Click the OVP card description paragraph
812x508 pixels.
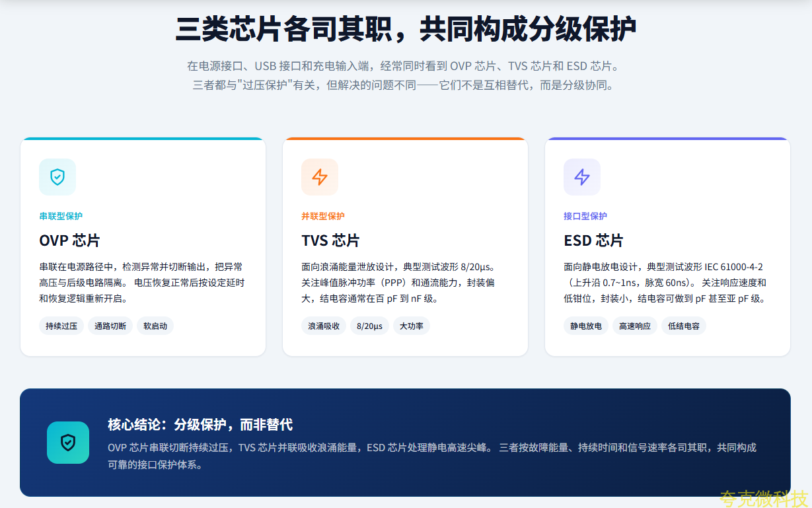tap(142, 283)
